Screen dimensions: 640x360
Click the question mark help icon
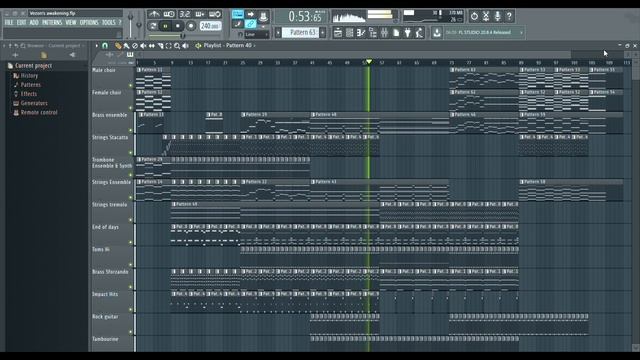pos(509,16)
